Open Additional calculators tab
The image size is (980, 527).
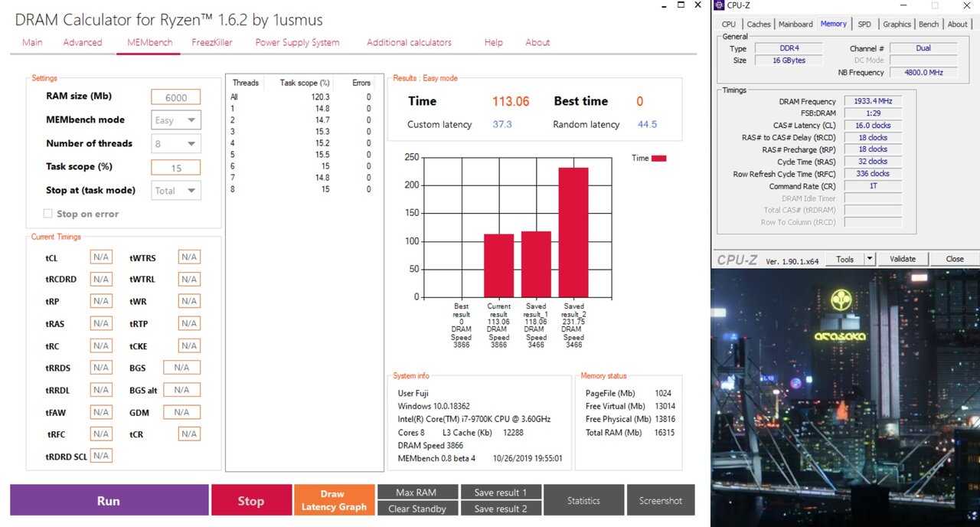click(x=409, y=42)
